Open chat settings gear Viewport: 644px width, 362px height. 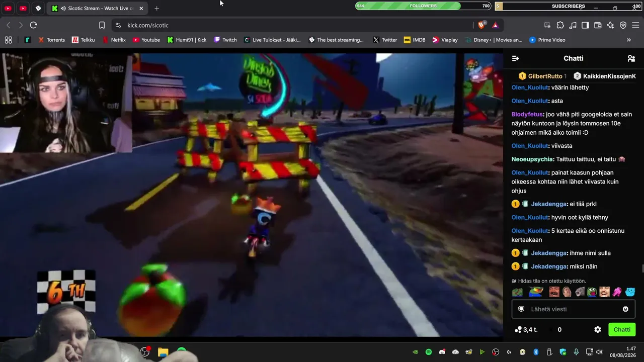pyautogui.click(x=598, y=330)
